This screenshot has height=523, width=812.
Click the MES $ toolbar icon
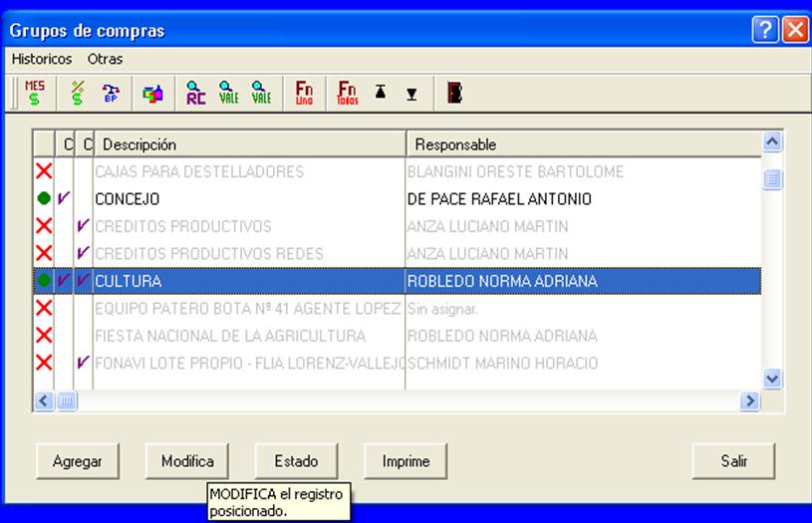(x=35, y=94)
